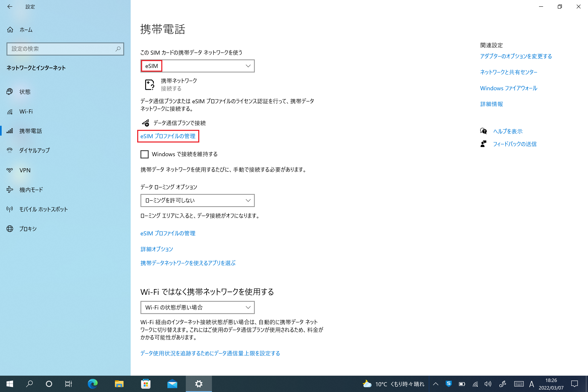Click the battery icon in system tray
This screenshot has width=588, height=392.
(462, 384)
